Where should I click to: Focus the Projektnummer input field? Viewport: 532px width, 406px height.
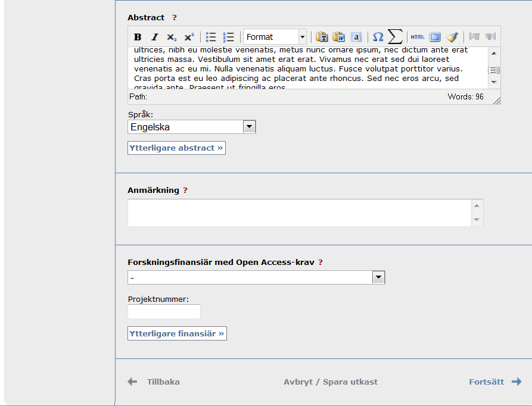pyautogui.click(x=164, y=311)
